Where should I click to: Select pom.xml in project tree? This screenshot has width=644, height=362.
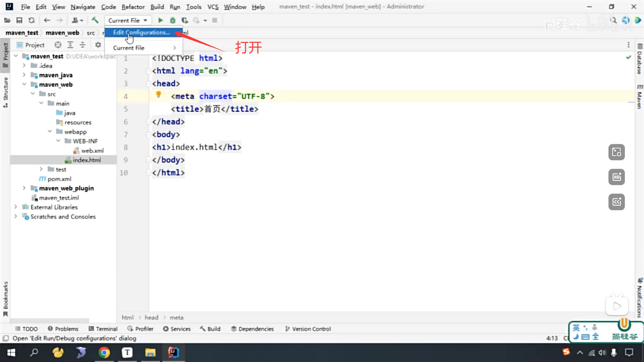click(59, 179)
